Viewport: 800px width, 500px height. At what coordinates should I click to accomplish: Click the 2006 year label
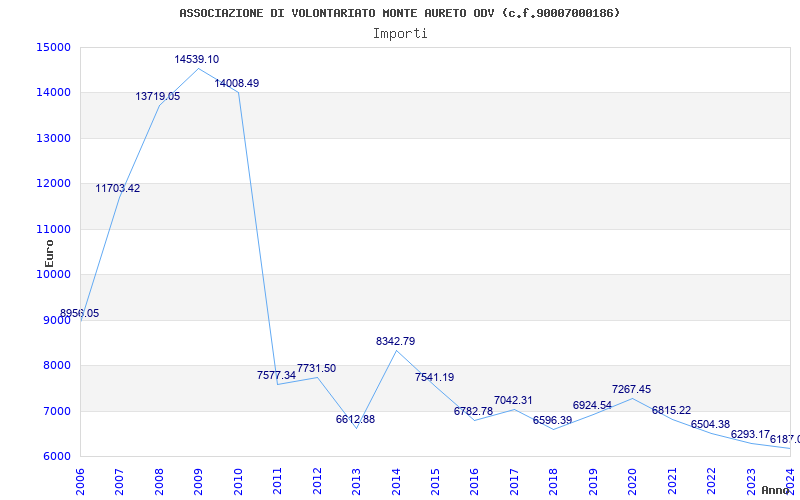coord(81,482)
